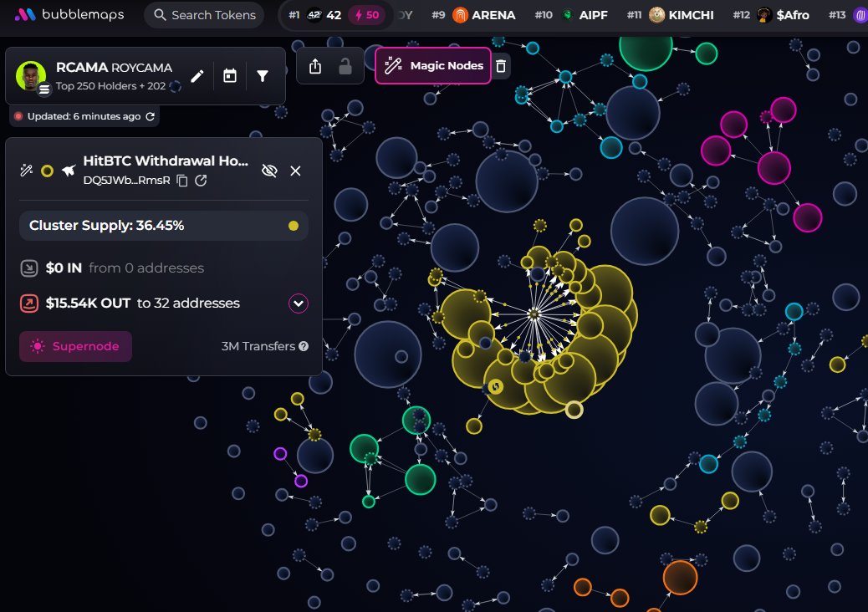Select the orange bubble at bottom right

point(680,577)
